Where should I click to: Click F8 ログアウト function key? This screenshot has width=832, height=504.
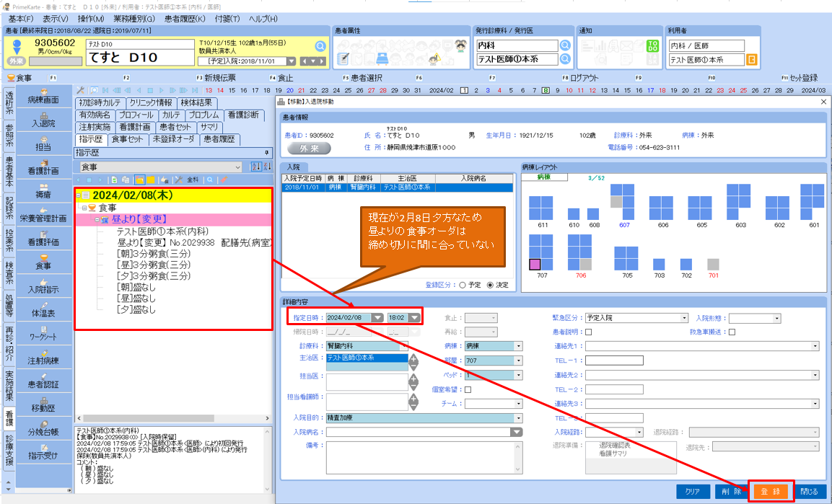(579, 78)
